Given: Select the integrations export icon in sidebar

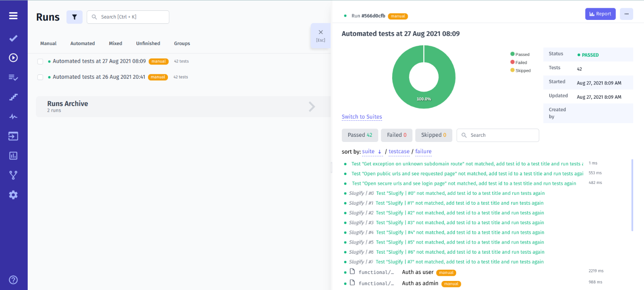Looking at the screenshot, I should click(x=13, y=135).
